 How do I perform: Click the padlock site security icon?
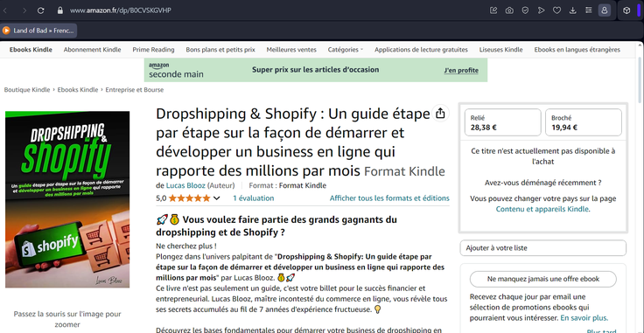click(x=60, y=10)
